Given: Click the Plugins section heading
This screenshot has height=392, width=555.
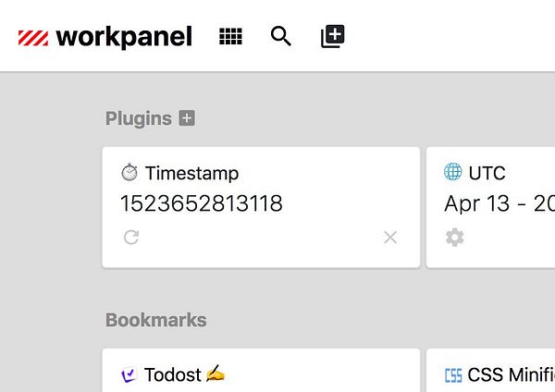Looking at the screenshot, I should tap(139, 118).
